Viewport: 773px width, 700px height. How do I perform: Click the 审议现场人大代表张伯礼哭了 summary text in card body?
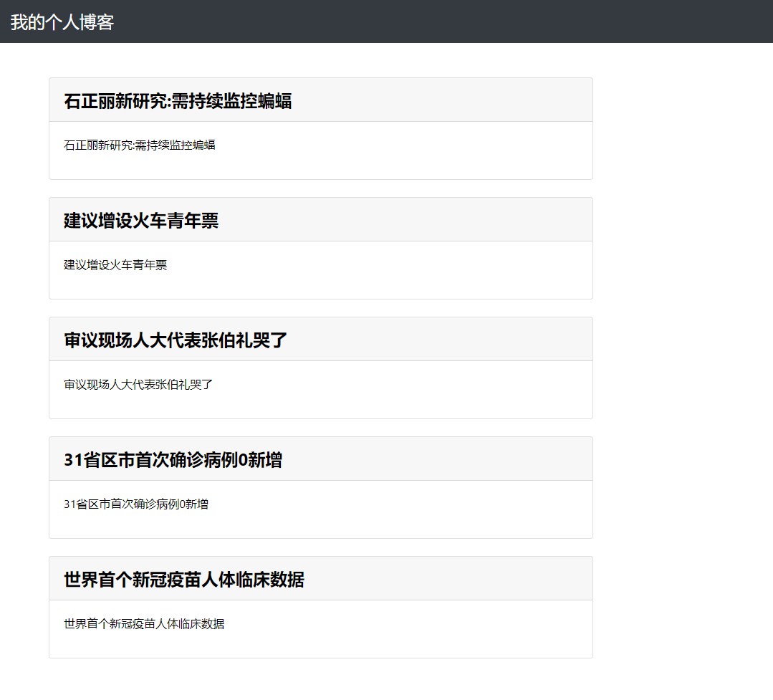point(138,385)
